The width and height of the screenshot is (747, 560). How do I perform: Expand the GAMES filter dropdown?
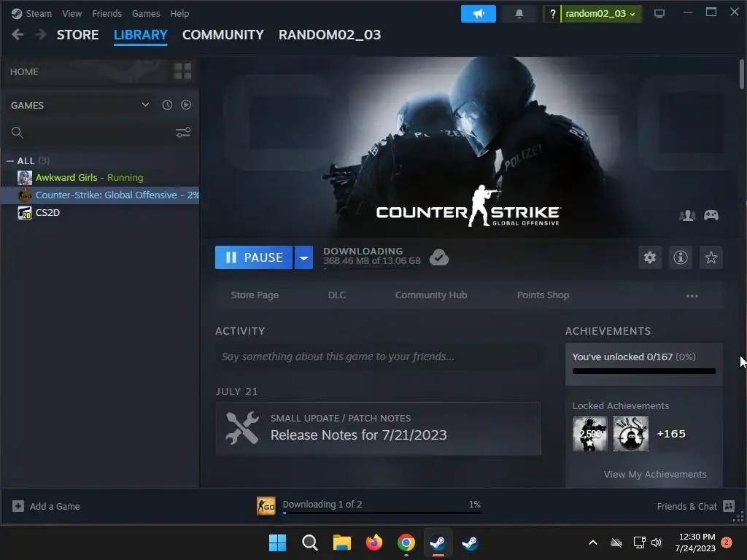145,105
